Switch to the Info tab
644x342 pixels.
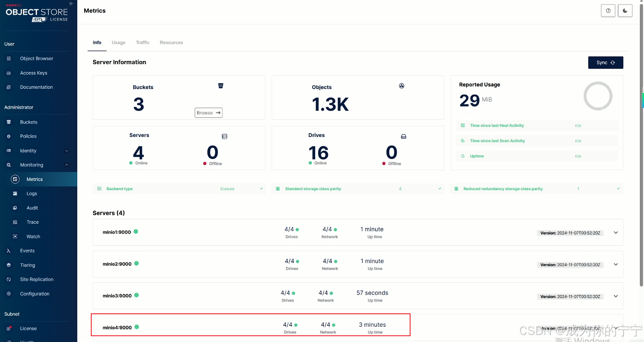pos(97,43)
